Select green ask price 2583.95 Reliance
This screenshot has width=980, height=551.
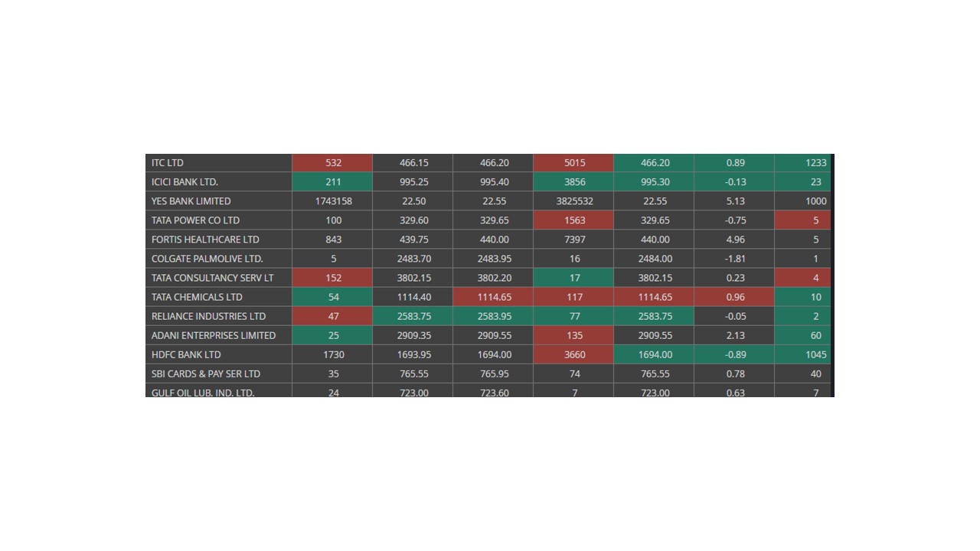493,316
